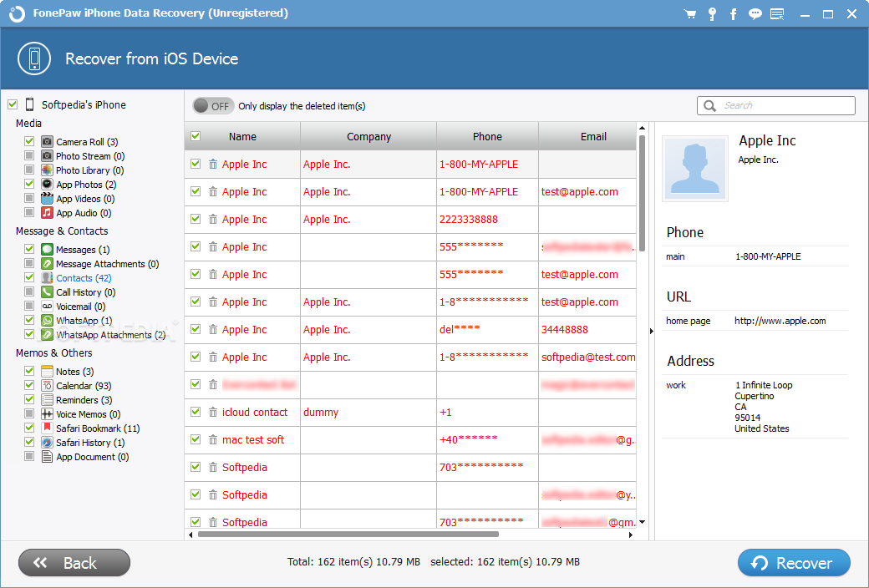
Task: Click the table scroll down arrow
Action: coord(642,521)
